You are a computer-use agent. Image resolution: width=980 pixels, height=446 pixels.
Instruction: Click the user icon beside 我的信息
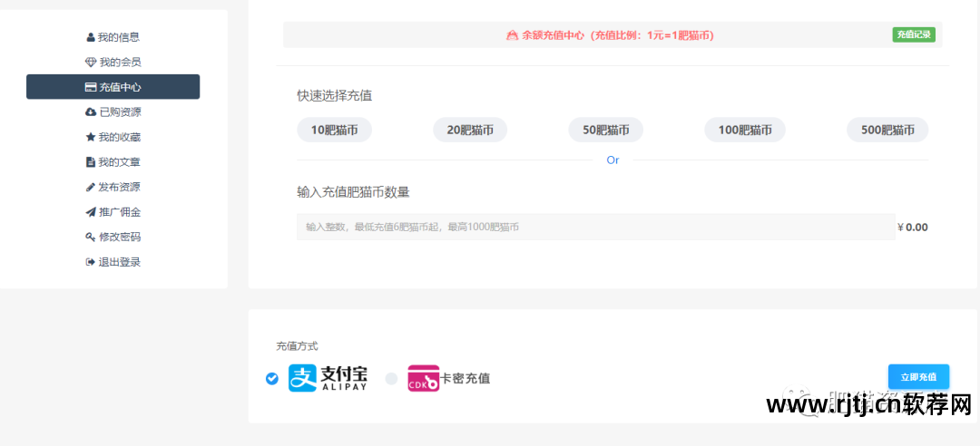pyautogui.click(x=91, y=37)
